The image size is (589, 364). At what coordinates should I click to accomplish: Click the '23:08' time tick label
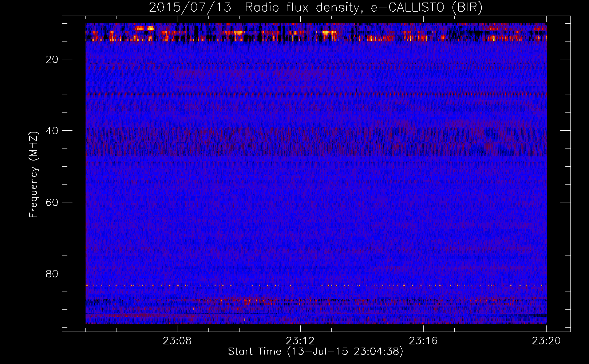[x=177, y=341]
